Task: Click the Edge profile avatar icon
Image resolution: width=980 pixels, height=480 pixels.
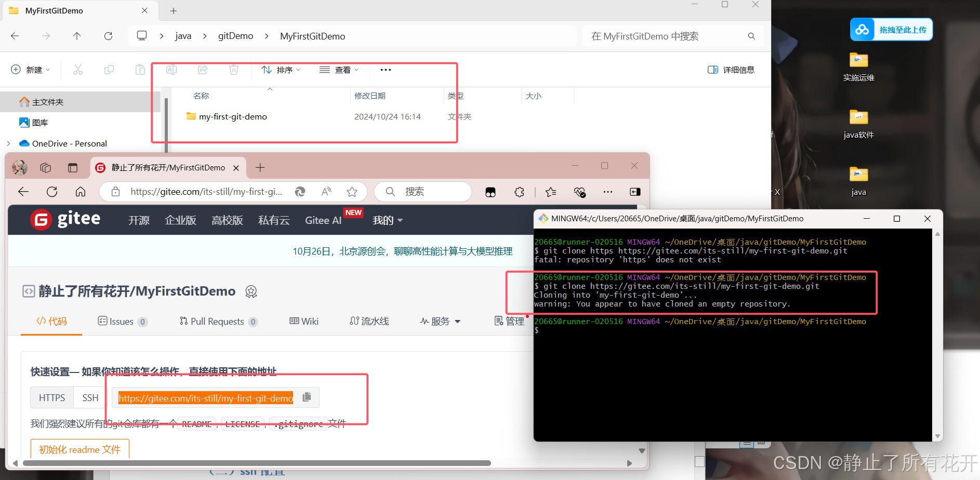Action: point(20,167)
